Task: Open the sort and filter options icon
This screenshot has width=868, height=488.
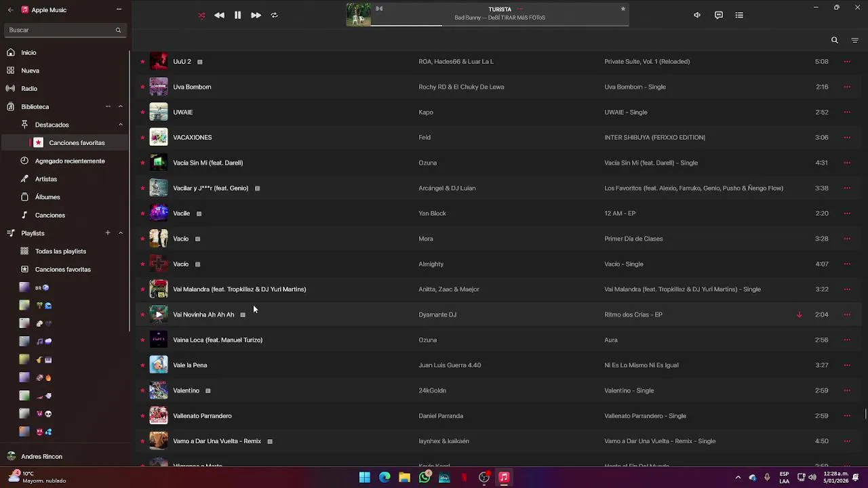Action: (x=854, y=40)
